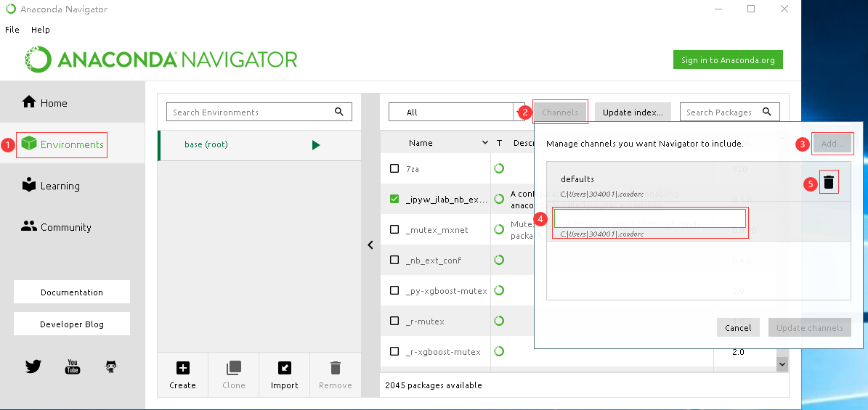
Task: Toggle the _mutex_mxnet package checkbox
Action: pos(394,229)
